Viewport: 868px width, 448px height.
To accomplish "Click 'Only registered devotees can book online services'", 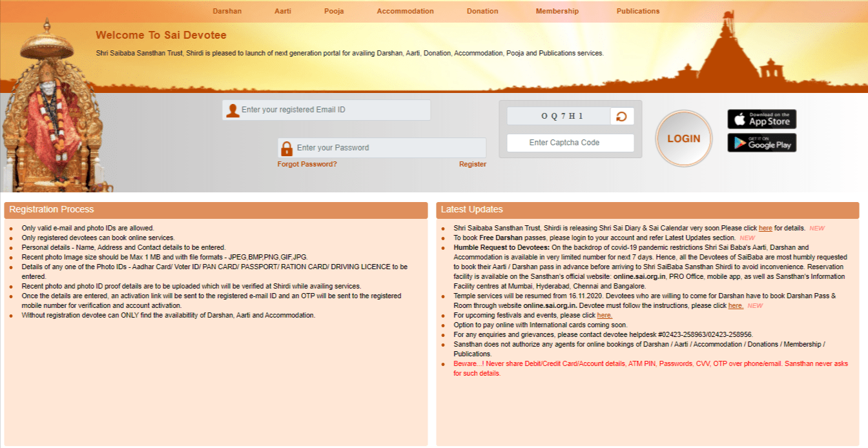I will coord(98,238).
